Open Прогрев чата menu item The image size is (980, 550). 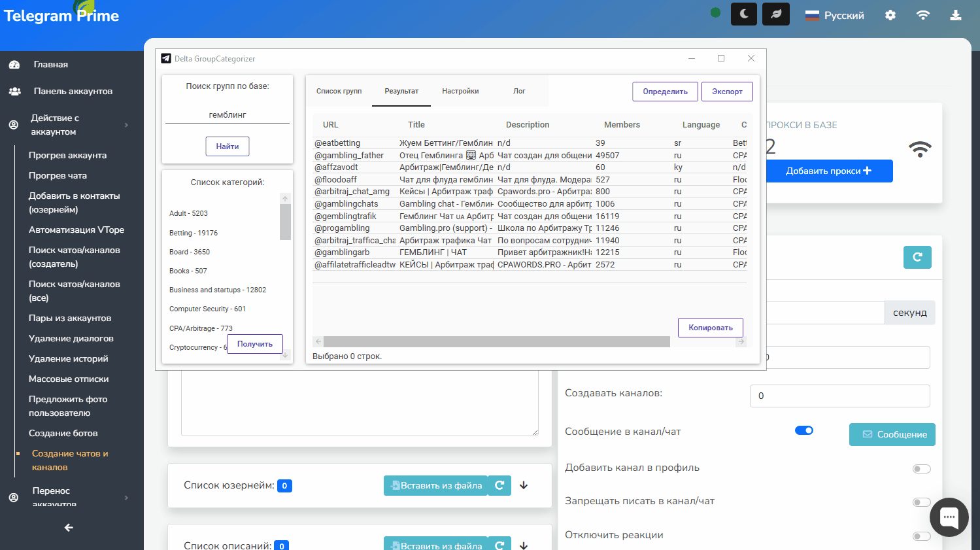pos(58,175)
